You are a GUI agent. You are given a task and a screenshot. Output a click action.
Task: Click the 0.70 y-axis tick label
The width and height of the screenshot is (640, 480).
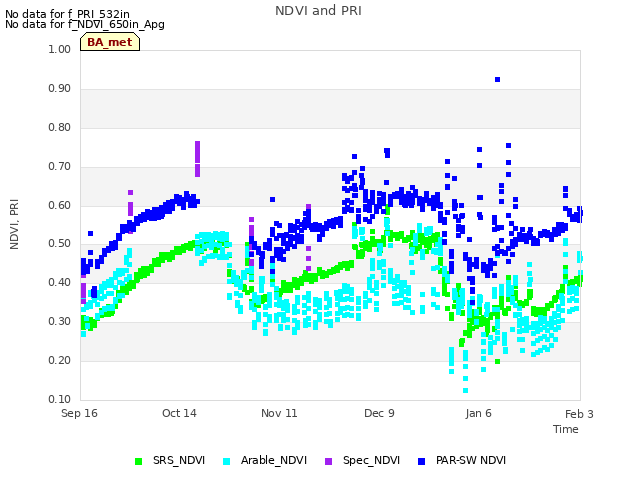tap(60, 167)
